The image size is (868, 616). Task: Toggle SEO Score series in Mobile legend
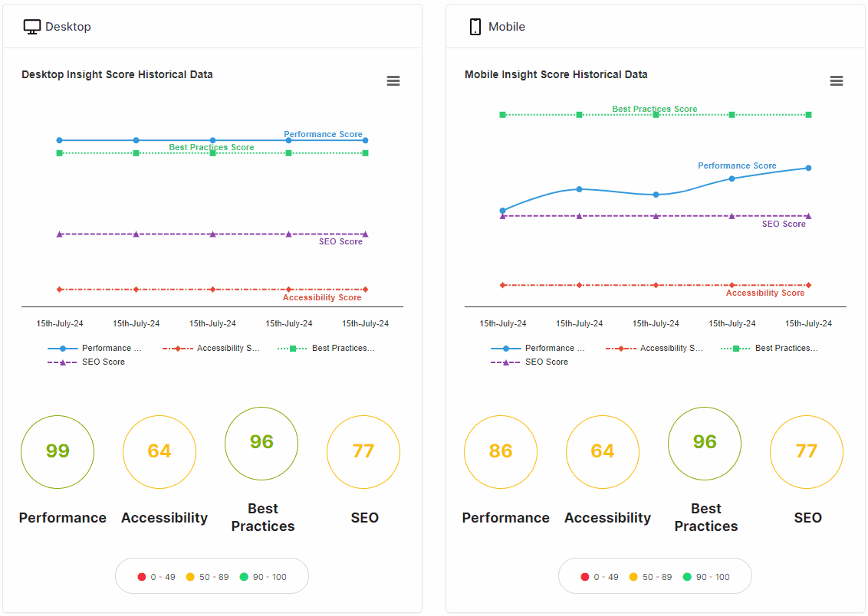(548, 362)
